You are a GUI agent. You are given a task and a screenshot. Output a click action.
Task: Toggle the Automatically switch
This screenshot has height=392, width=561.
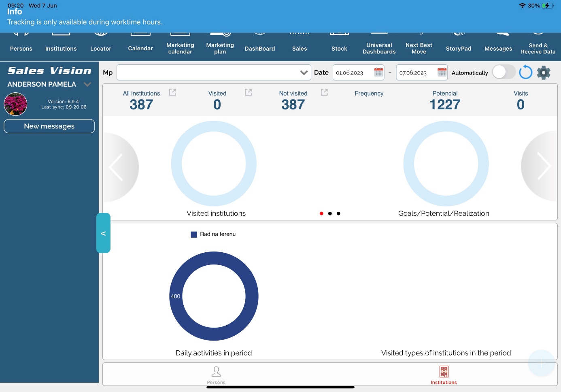point(504,72)
